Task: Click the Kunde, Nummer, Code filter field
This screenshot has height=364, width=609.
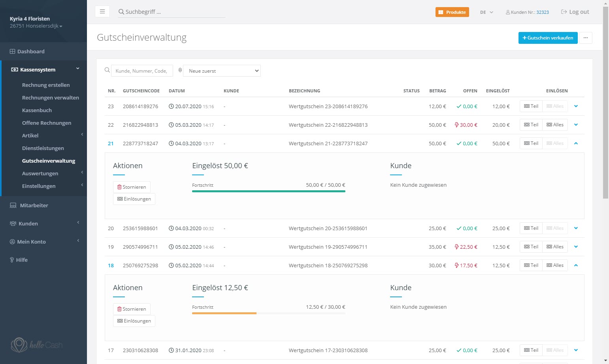Action: point(142,71)
